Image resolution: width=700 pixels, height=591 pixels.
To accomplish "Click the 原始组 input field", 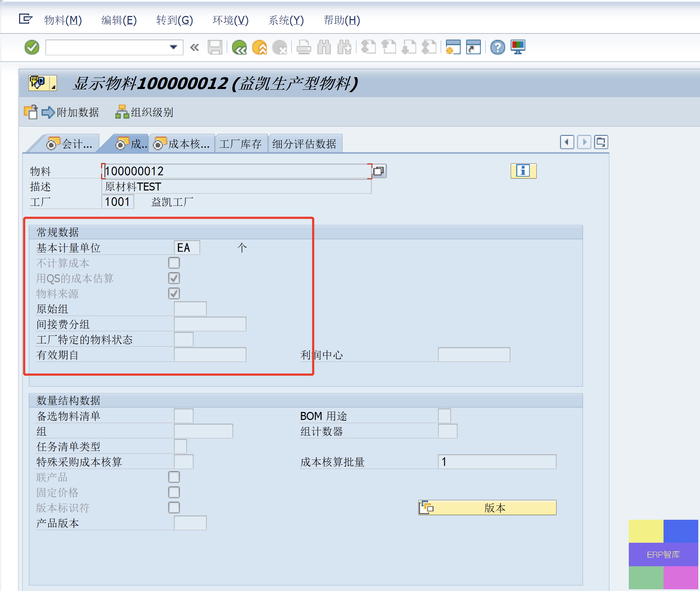I will (190, 309).
